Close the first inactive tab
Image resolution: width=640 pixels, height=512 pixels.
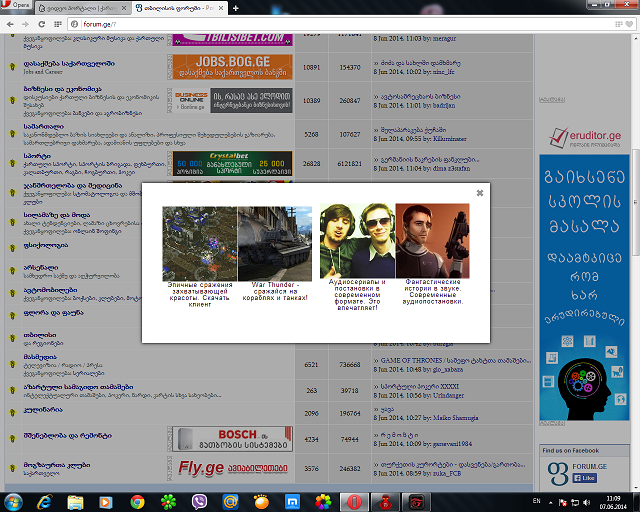(124, 8)
